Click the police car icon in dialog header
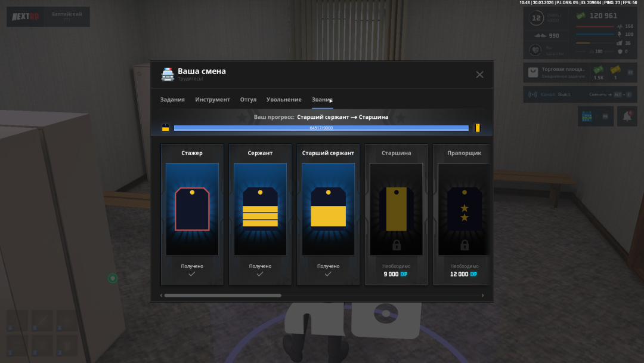 pos(168,75)
